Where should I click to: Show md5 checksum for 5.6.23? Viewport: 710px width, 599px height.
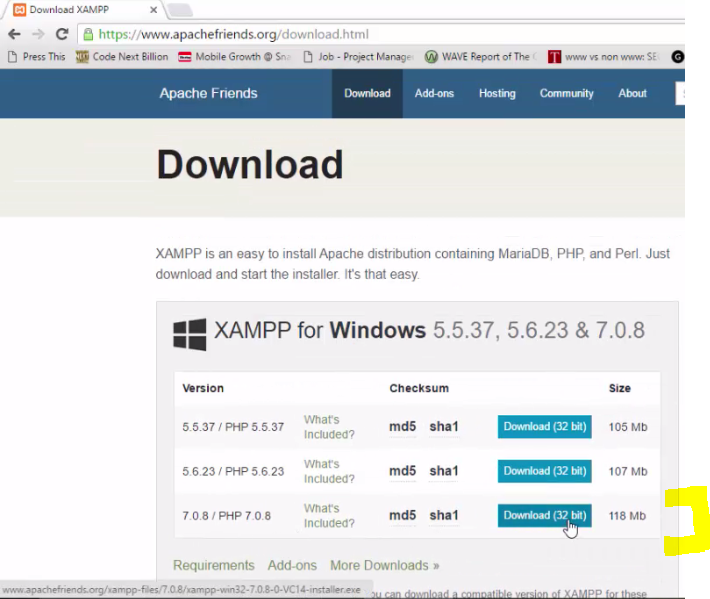403,471
